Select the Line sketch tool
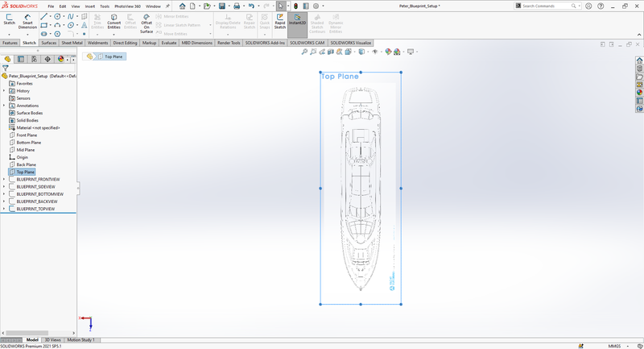The width and height of the screenshot is (644, 349). pyautogui.click(x=43, y=16)
